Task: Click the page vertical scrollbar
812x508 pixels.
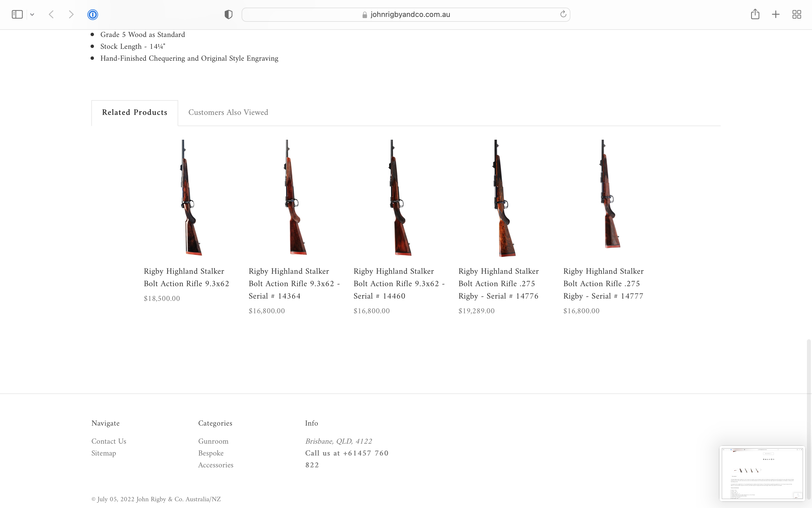Action: point(809,419)
